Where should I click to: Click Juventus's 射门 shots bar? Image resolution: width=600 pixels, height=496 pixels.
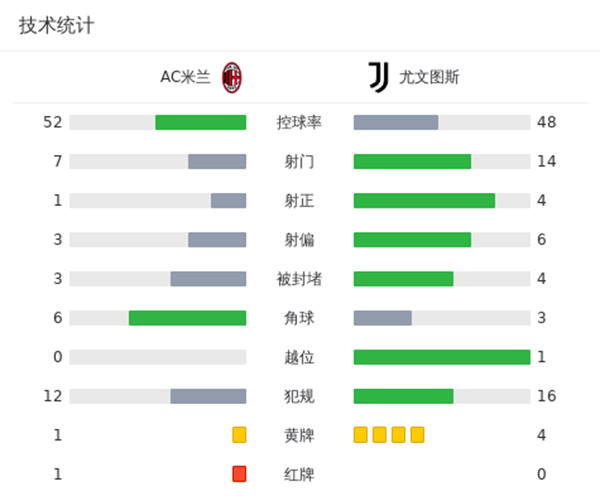click(412, 162)
